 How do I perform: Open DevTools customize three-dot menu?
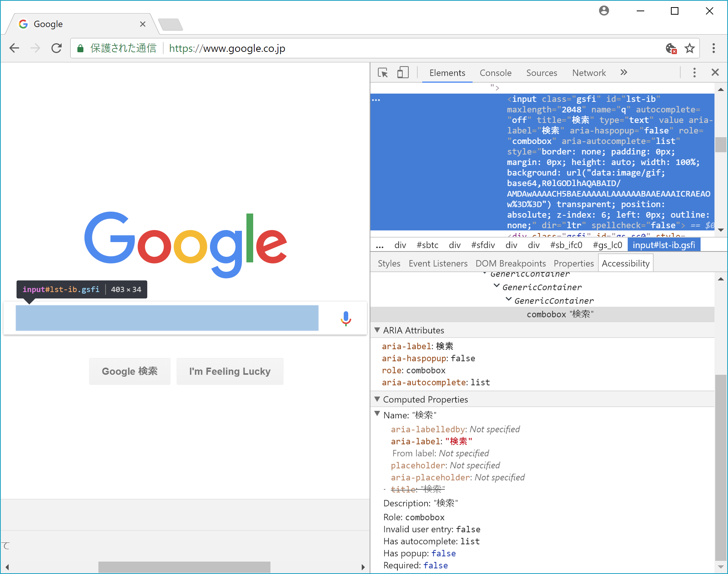[x=694, y=73]
